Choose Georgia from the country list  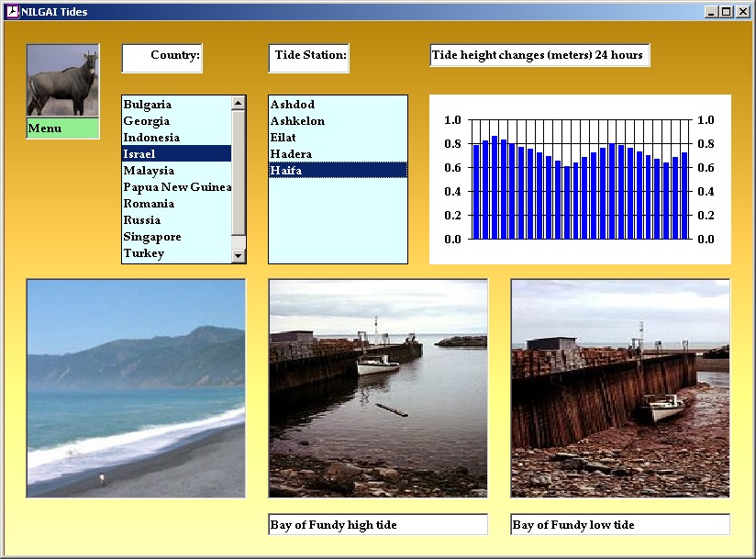point(147,121)
